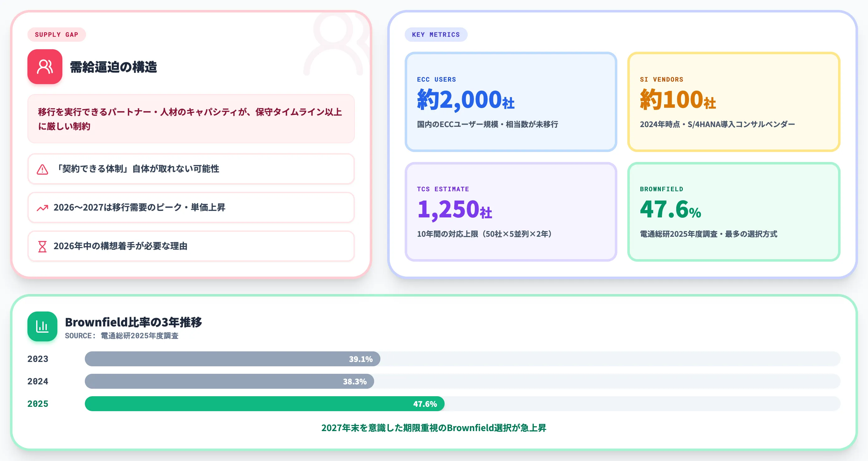Click the value 約100社
This screenshot has height=461, width=868.
(x=678, y=100)
